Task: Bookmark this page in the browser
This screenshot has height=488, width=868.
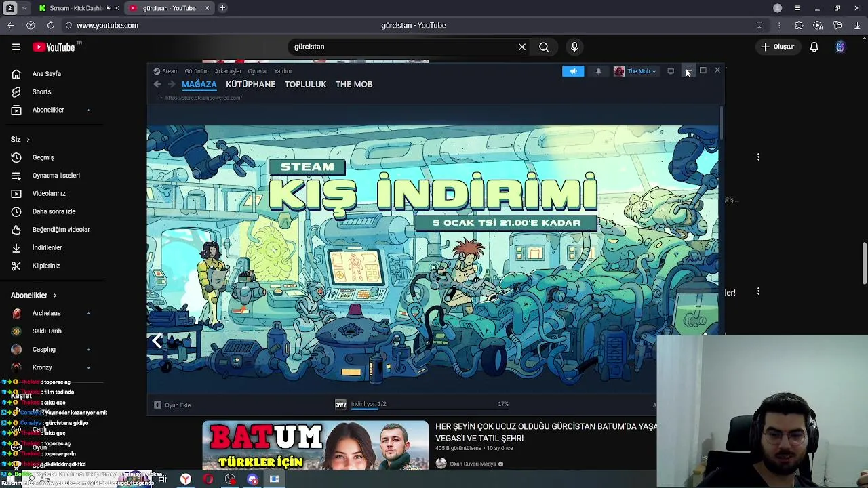Action: pyautogui.click(x=759, y=25)
